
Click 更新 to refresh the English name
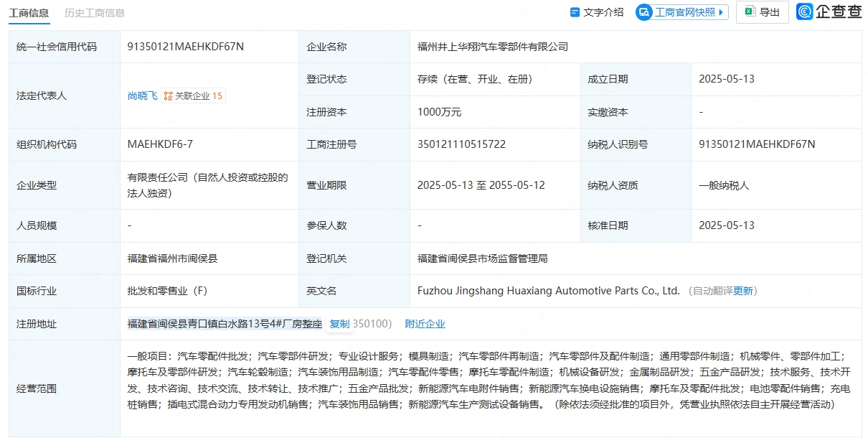click(743, 291)
